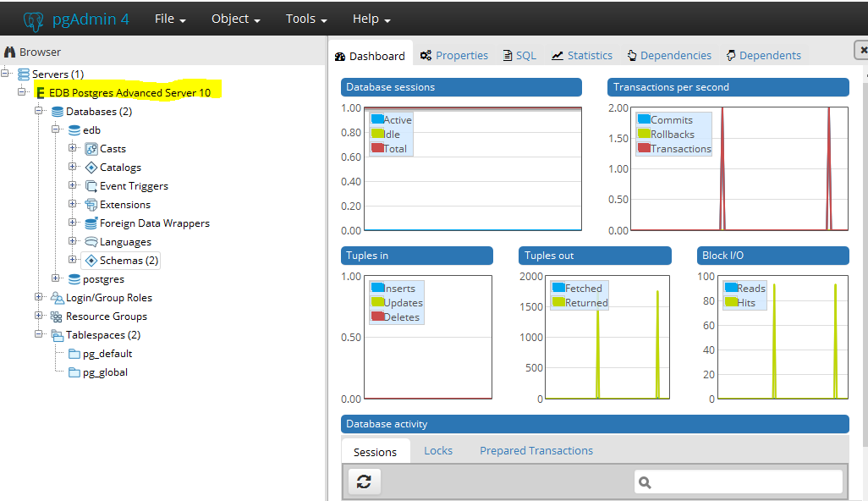
Task: Open the Tools menu
Action: click(306, 19)
